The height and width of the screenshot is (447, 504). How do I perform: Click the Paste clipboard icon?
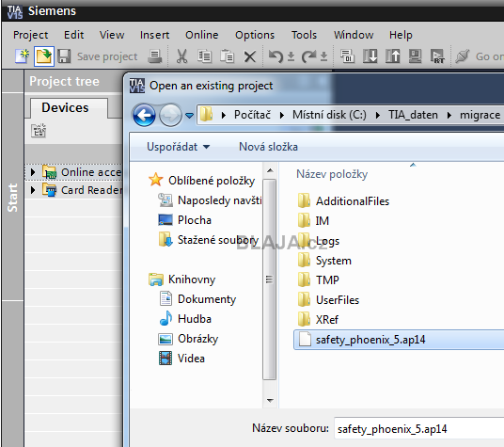(227, 56)
